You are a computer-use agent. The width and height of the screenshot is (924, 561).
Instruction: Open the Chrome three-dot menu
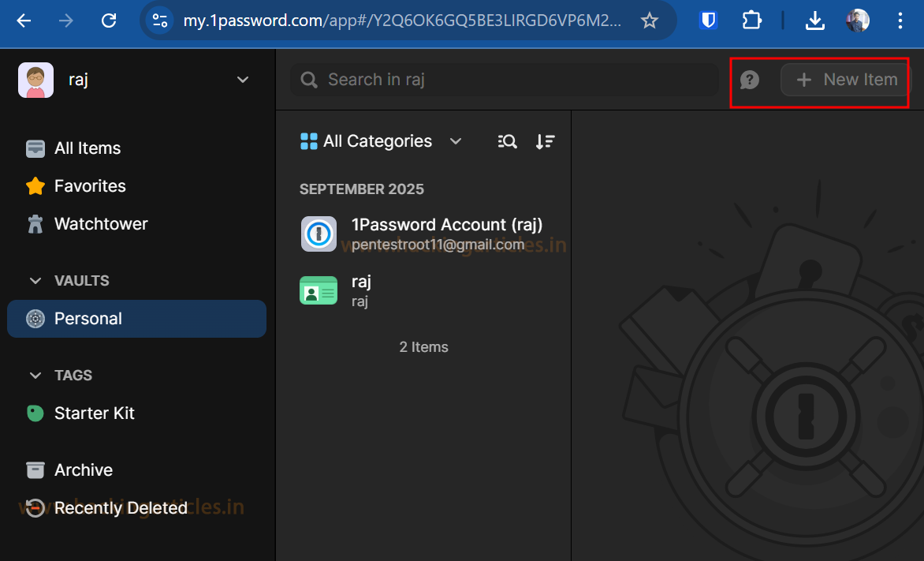pyautogui.click(x=900, y=21)
